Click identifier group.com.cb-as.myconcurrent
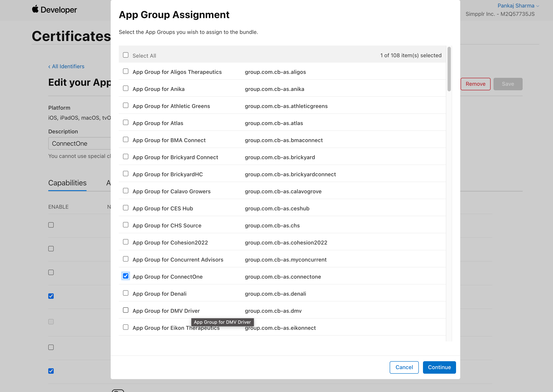This screenshot has width=553, height=392. coord(286,260)
